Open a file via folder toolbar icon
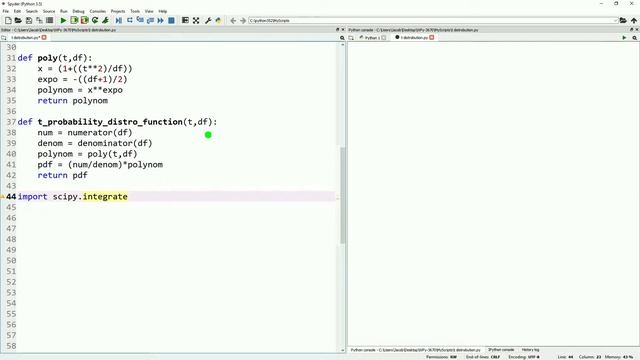This screenshot has height=360, width=640. point(18,20)
